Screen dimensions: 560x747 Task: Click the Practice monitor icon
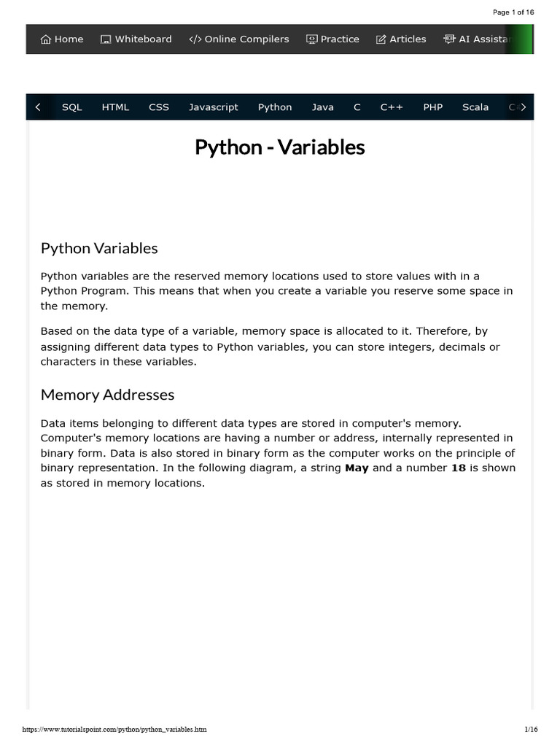pyautogui.click(x=311, y=39)
